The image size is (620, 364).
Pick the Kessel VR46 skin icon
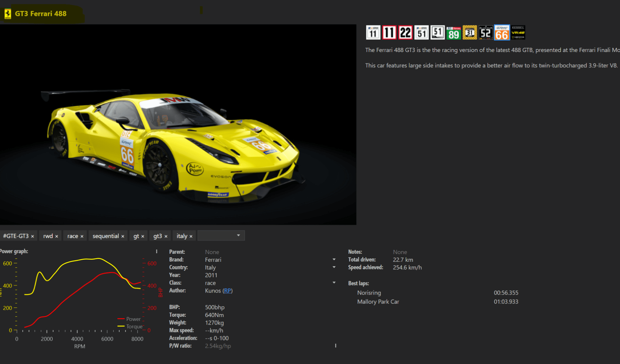[x=518, y=33]
